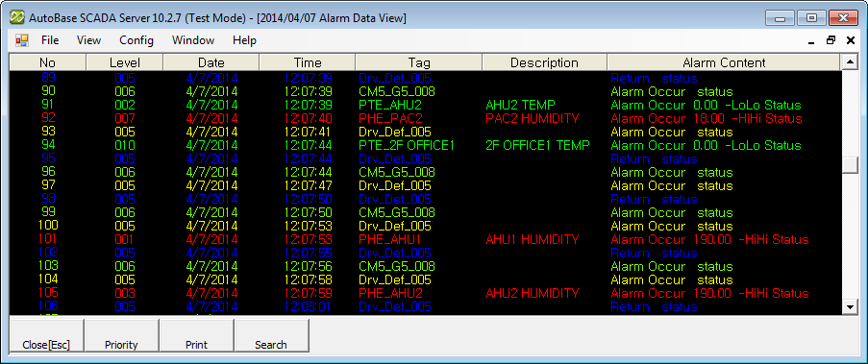Click tag PTE_AHU2 in row 91
The image size is (868, 364).
click(391, 105)
